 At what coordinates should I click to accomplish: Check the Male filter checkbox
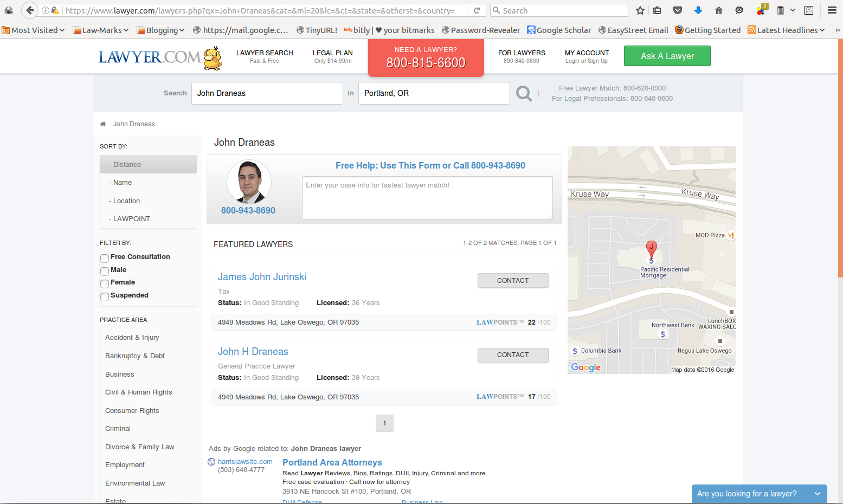tap(105, 272)
